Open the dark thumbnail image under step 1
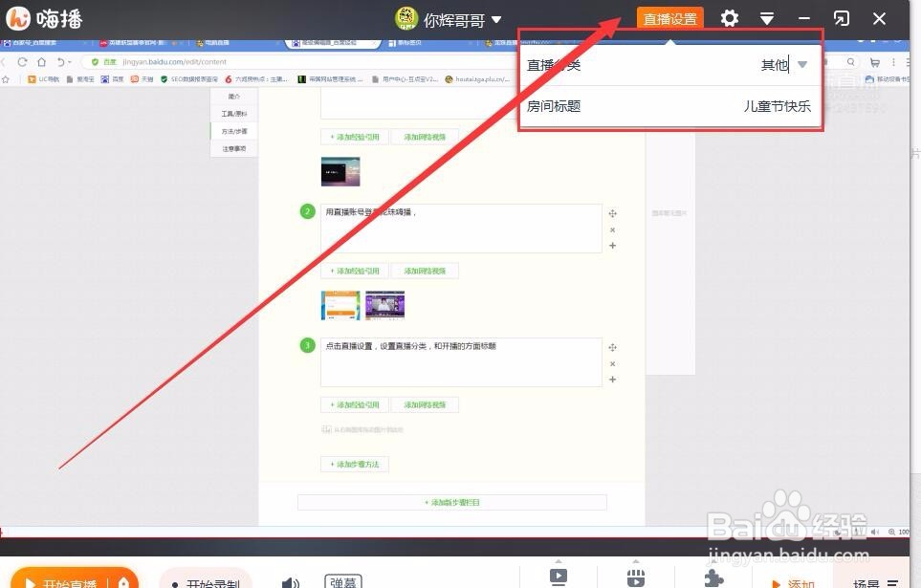 pyautogui.click(x=340, y=171)
